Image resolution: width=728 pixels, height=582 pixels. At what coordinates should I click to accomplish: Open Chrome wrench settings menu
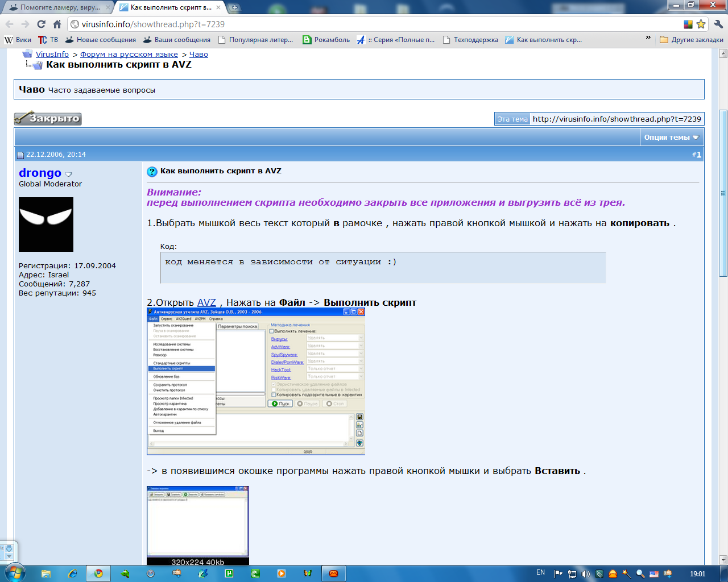click(718, 24)
